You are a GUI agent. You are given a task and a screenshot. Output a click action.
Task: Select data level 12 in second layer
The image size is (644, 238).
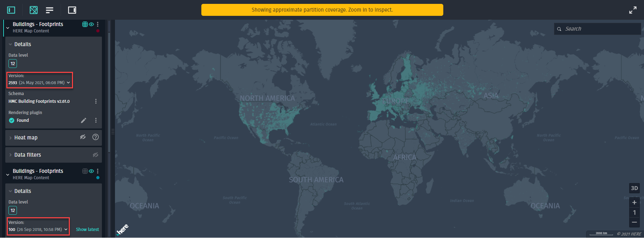tap(13, 211)
